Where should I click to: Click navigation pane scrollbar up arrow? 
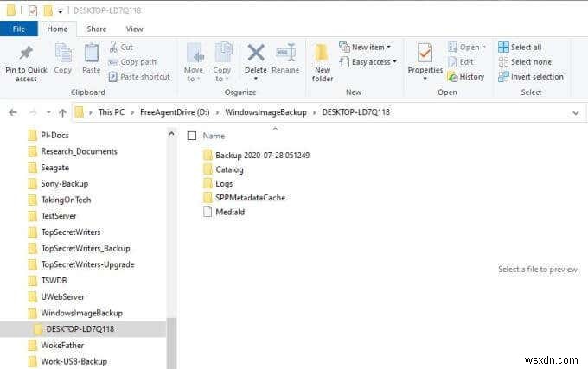click(x=171, y=134)
